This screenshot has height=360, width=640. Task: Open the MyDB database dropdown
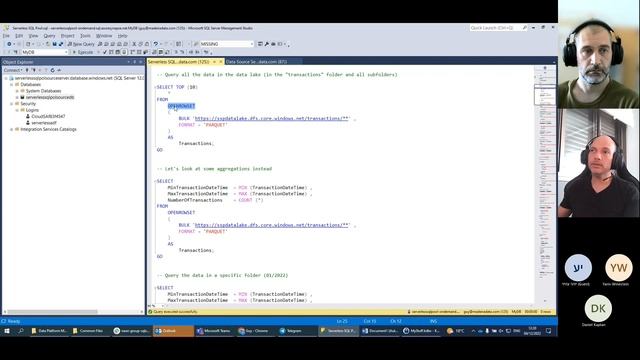(x=44, y=52)
